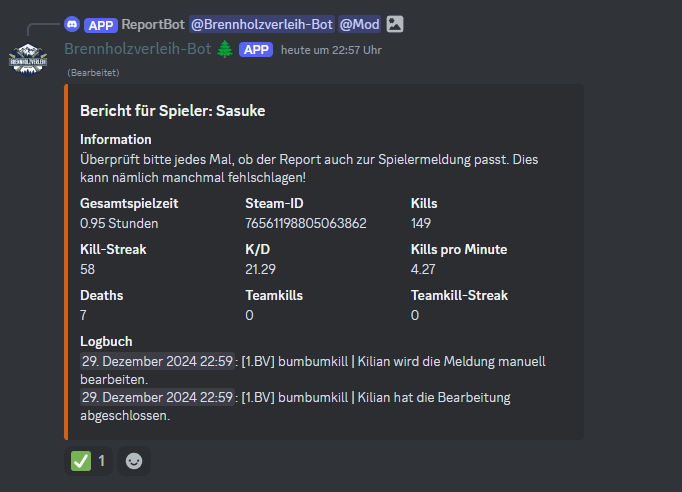Open the Brennholzverleih-Bot username profile

[x=138, y=49]
